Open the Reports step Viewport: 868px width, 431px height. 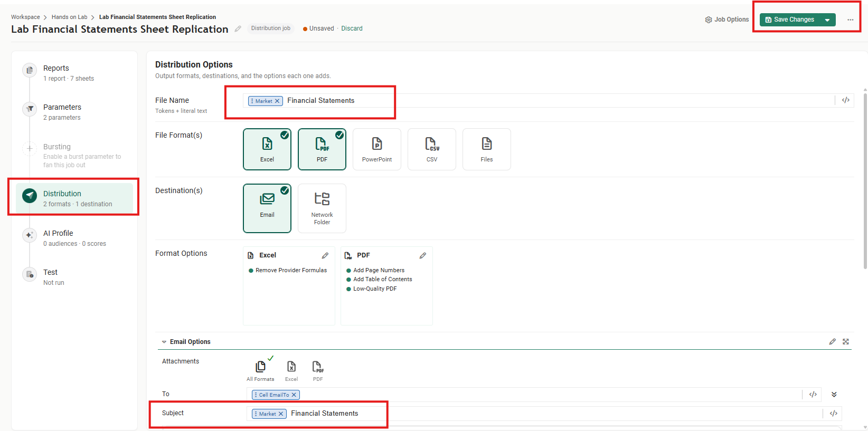click(74, 73)
